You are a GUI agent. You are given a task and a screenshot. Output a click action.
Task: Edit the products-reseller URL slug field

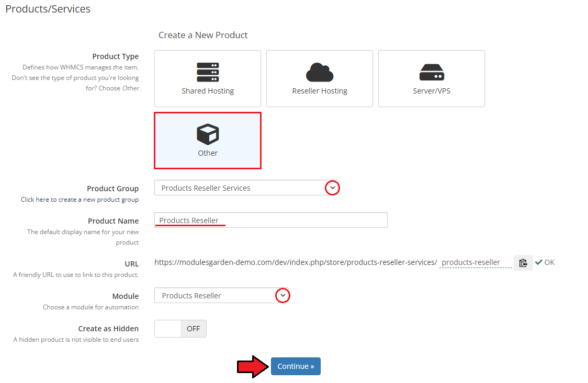[476, 262]
